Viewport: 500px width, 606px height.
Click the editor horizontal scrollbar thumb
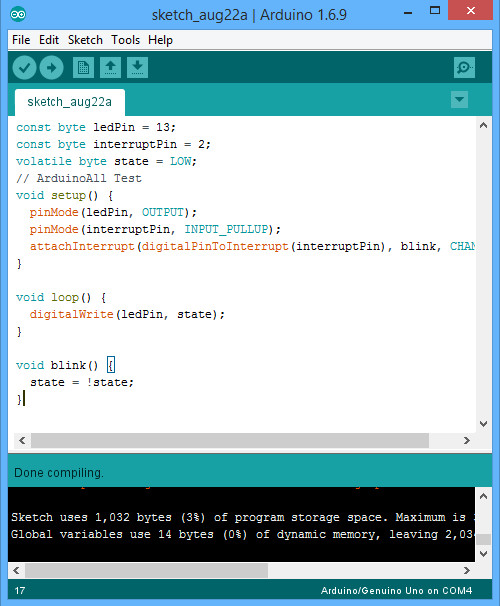230,441
